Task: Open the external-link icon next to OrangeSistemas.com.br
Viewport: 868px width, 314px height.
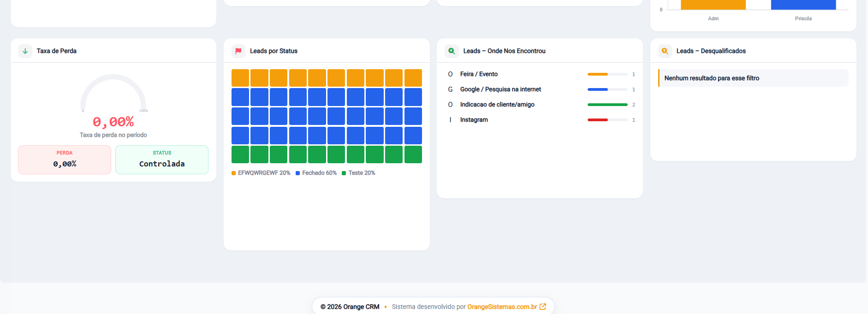Action: point(543,307)
